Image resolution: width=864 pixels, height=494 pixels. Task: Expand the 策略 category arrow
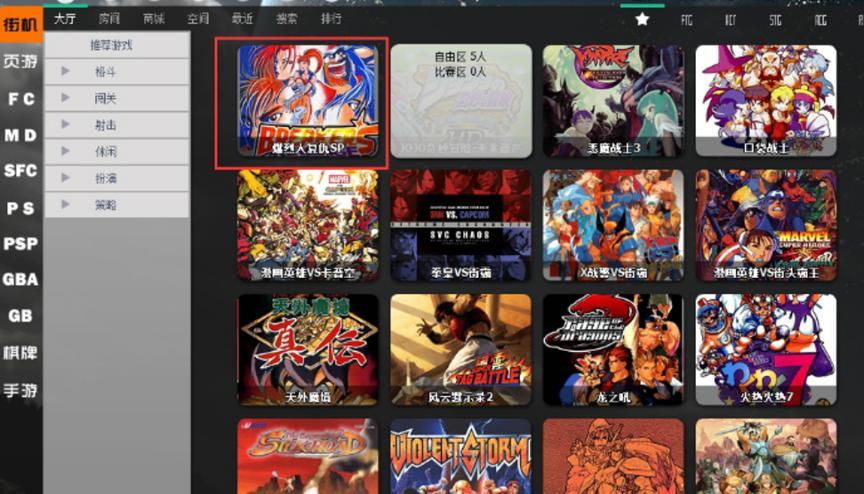pos(65,204)
